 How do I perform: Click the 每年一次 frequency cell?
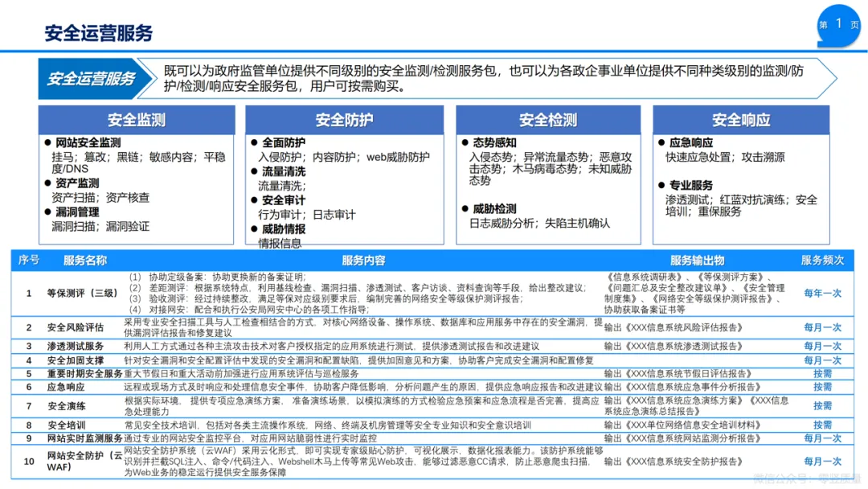click(x=823, y=294)
